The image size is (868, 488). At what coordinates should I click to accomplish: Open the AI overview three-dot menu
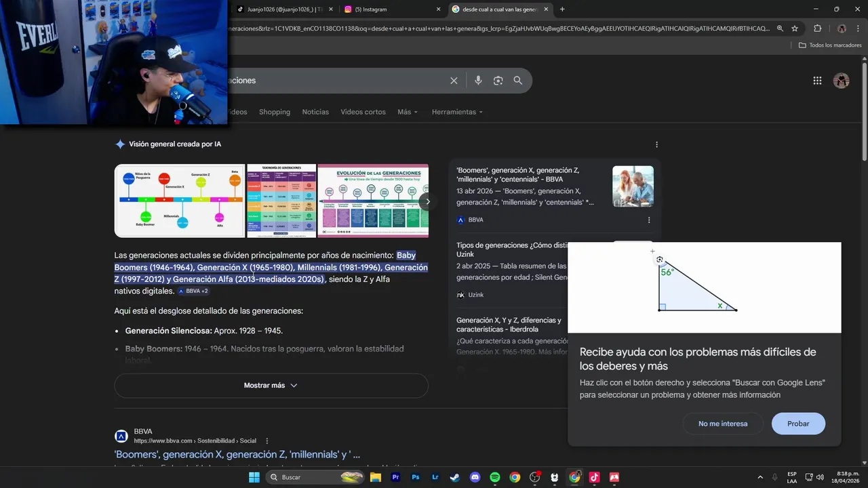(x=656, y=144)
